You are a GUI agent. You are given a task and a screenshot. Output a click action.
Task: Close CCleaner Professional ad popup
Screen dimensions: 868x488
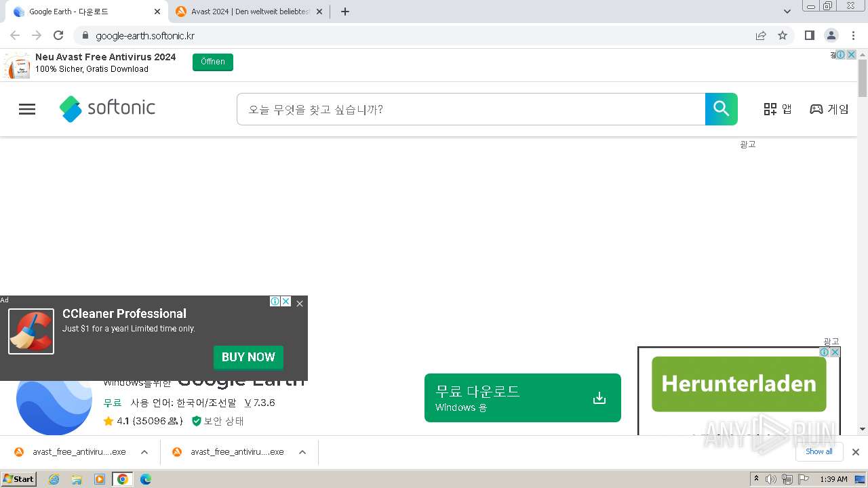pos(300,304)
